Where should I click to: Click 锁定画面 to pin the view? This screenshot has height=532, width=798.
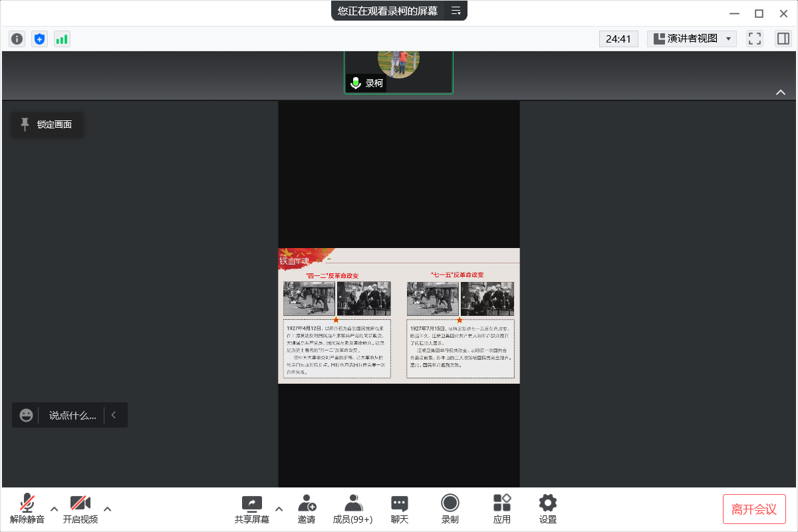click(x=47, y=124)
